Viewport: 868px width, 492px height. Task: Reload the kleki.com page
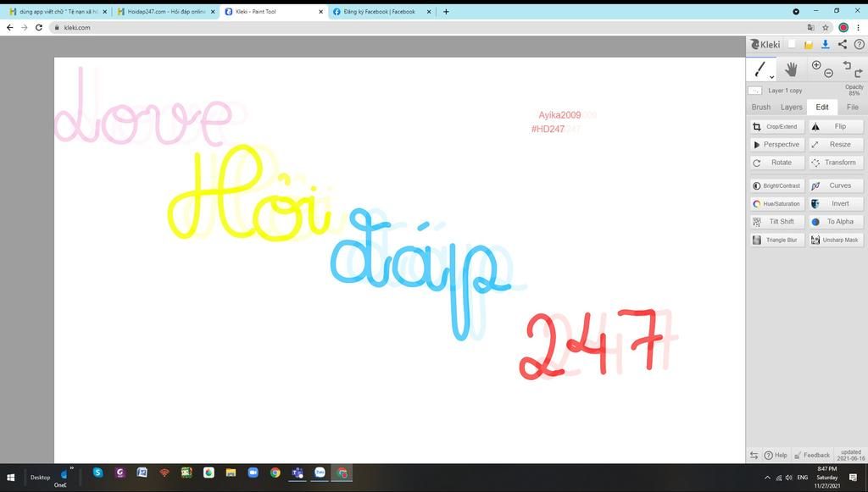tap(39, 28)
